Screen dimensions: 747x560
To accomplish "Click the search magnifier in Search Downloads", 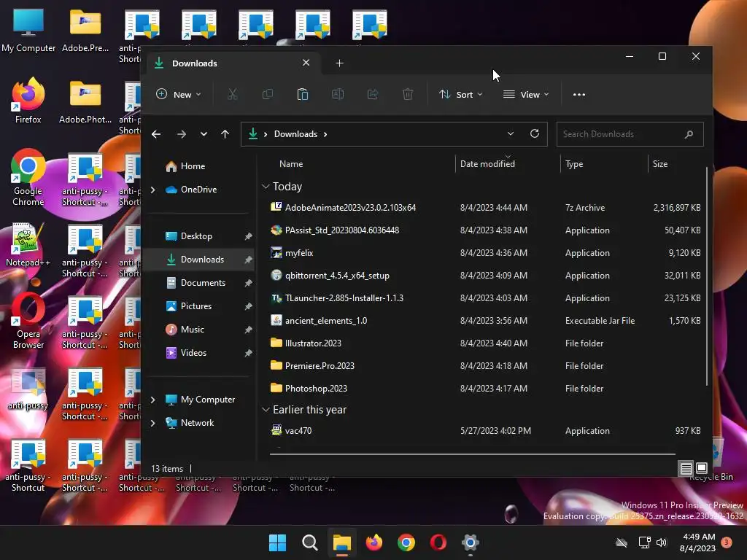I will [689, 134].
